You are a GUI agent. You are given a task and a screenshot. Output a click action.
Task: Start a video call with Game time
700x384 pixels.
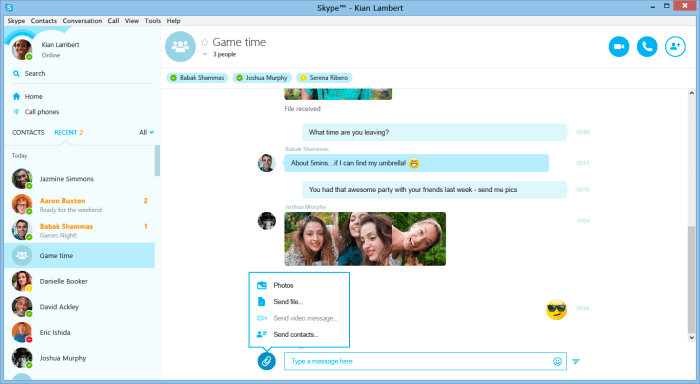click(619, 46)
